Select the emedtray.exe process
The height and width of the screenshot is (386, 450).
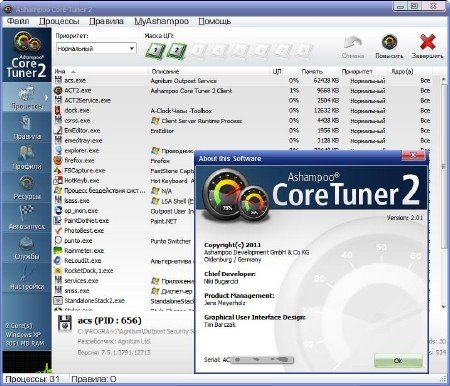(x=83, y=140)
